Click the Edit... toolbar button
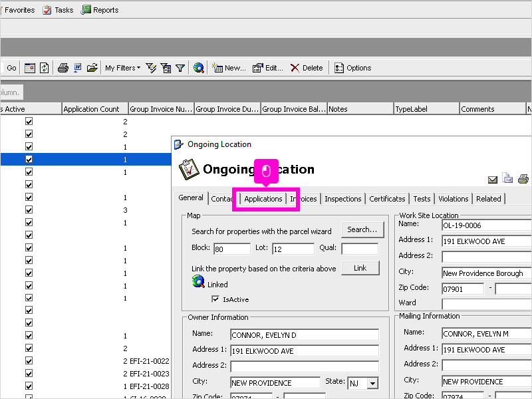Screen dimensions: 532x399 [x=268, y=68]
